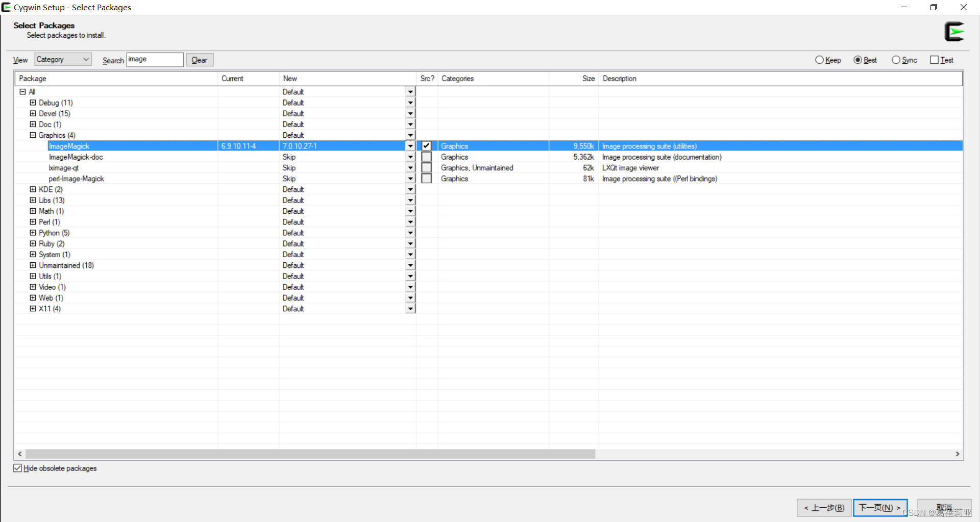Expand the Ruby (2) category
The height and width of the screenshot is (522, 980).
[33, 243]
